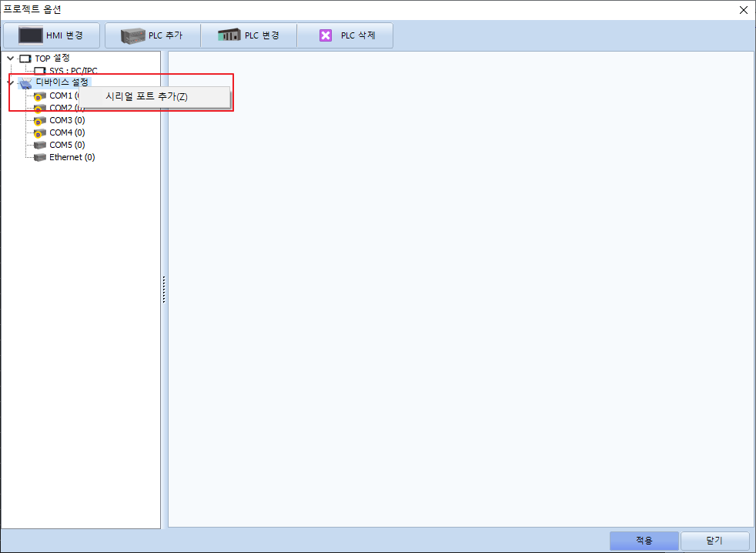The image size is (756, 553).
Task: Collapse the 디바이스 설정 tree node
Action: click(10, 82)
